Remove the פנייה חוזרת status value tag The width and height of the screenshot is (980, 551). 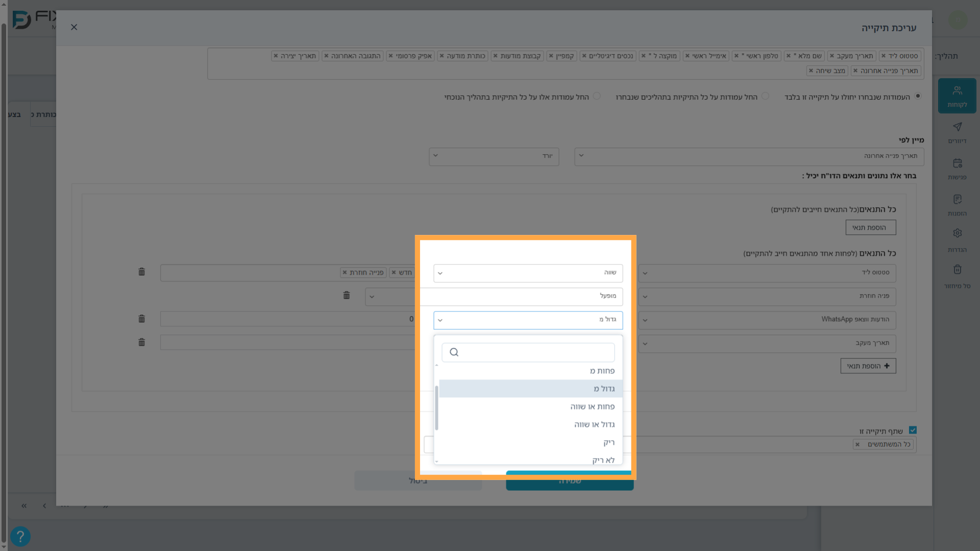click(x=345, y=273)
